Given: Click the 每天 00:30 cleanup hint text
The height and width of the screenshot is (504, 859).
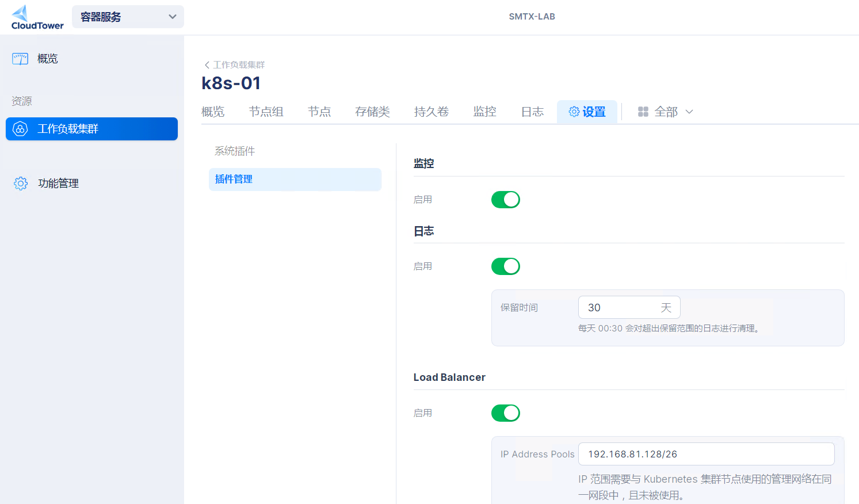Looking at the screenshot, I should click(670, 329).
